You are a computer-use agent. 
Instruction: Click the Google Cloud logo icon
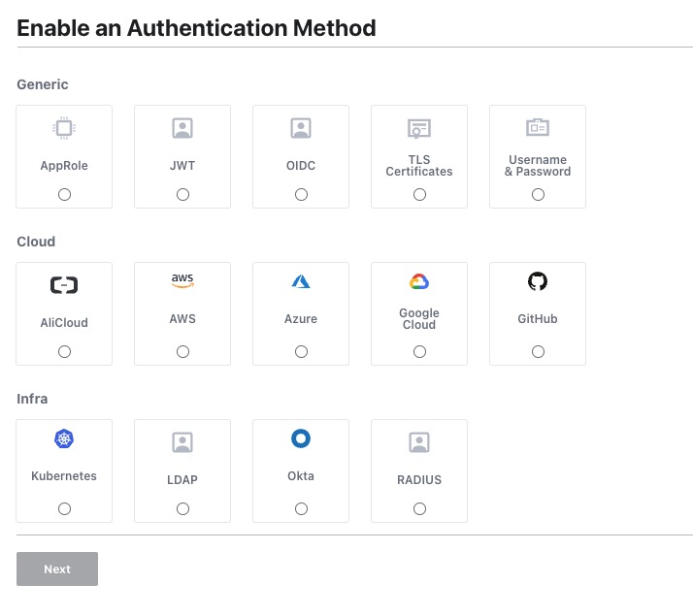point(419,281)
